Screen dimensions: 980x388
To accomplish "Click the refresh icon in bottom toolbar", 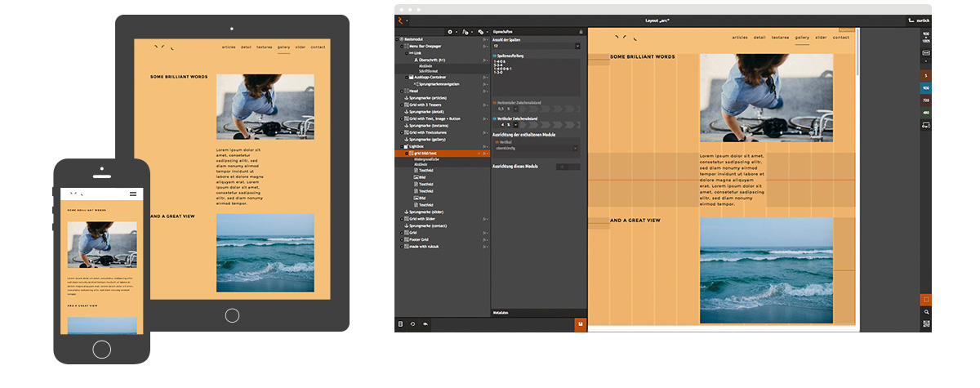I will click(412, 324).
